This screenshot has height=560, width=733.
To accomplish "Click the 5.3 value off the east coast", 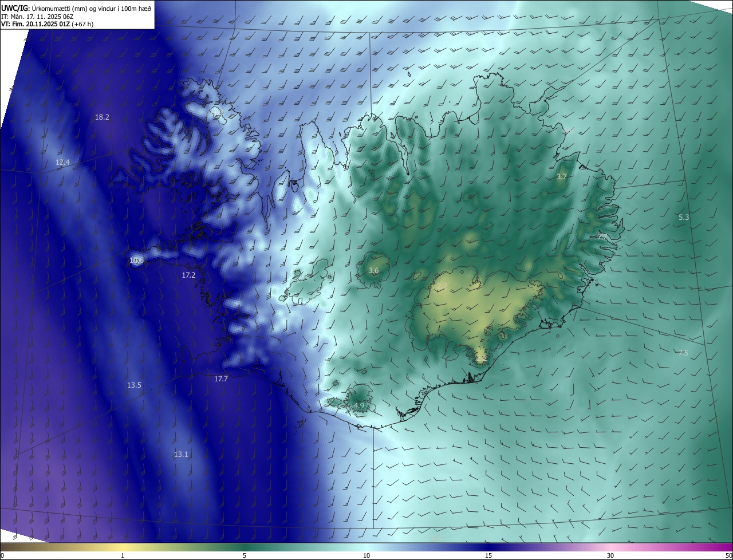I will point(684,218).
